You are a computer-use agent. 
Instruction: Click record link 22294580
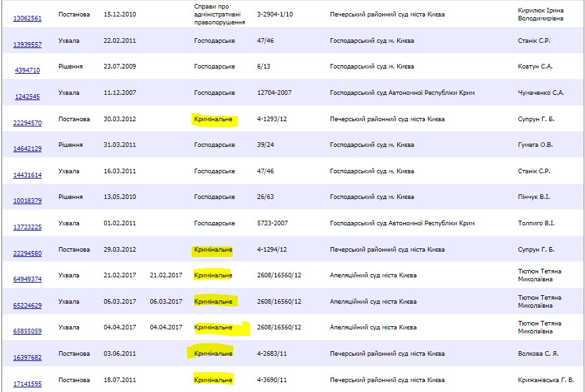28,254
